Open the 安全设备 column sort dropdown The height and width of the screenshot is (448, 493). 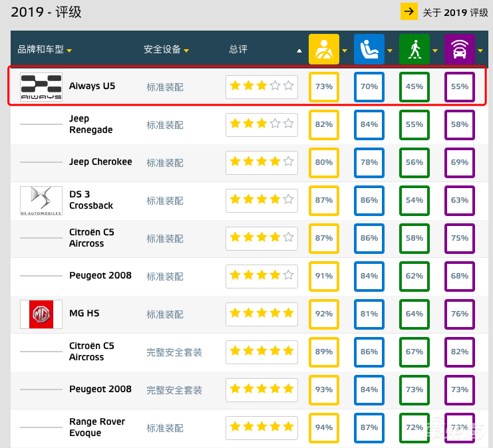(186, 51)
